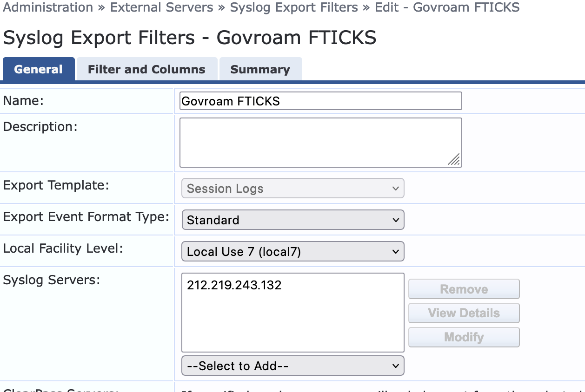The width and height of the screenshot is (585, 392).
Task: Open External Servers breadcrumb link
Action: (x=162, y=7)
